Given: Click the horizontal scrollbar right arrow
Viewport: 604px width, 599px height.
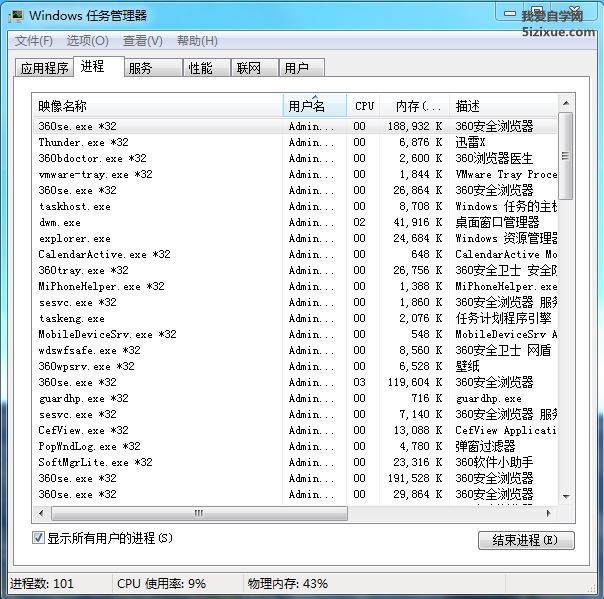Looking at the screenshot, I should (x=549, y=513).
